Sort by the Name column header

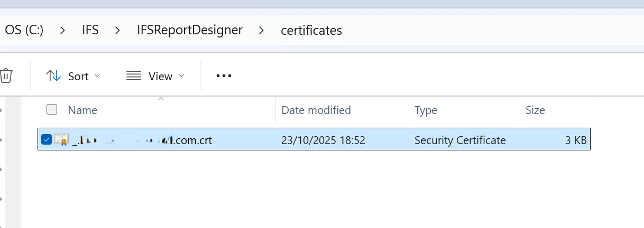pyautogui.click(x=82, y=110)
